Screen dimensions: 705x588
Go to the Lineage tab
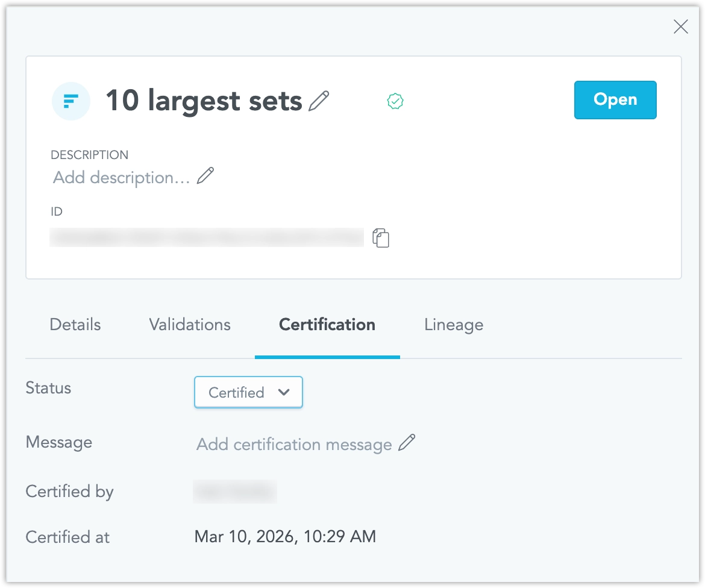(454, 325)
